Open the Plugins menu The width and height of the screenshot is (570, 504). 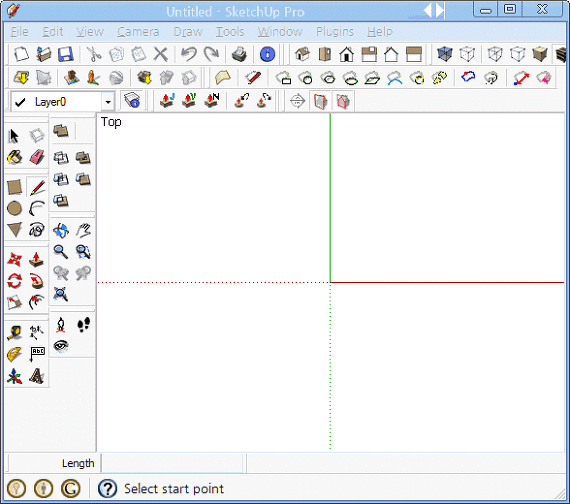(335, 32)
